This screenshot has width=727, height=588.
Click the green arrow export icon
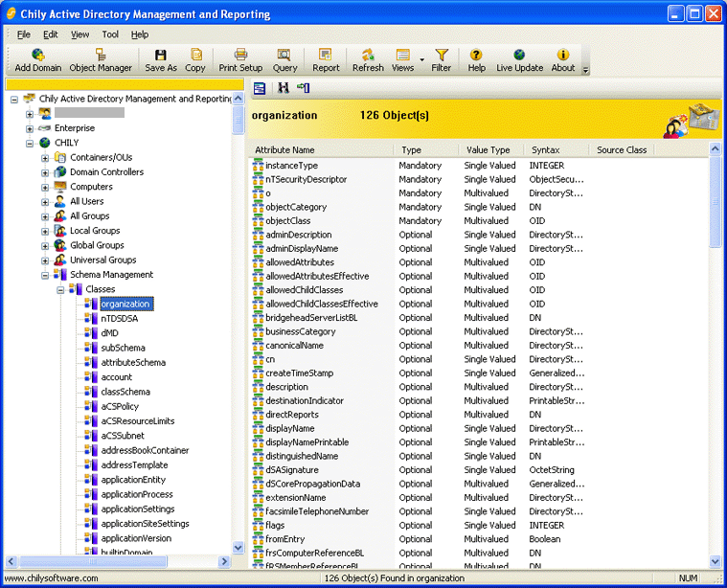(x=304, y=88)
